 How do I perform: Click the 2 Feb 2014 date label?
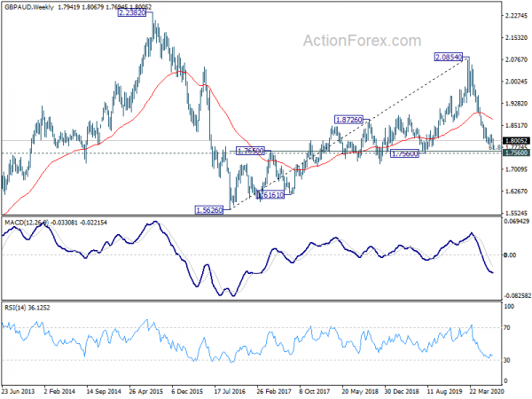(x=59, y=391)
